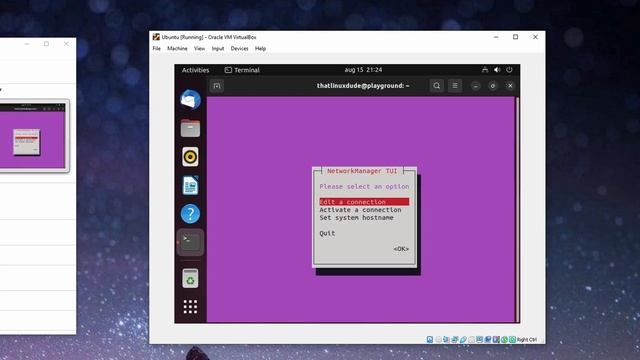Click the audio status icon in VirtualBox

(446, 340)
